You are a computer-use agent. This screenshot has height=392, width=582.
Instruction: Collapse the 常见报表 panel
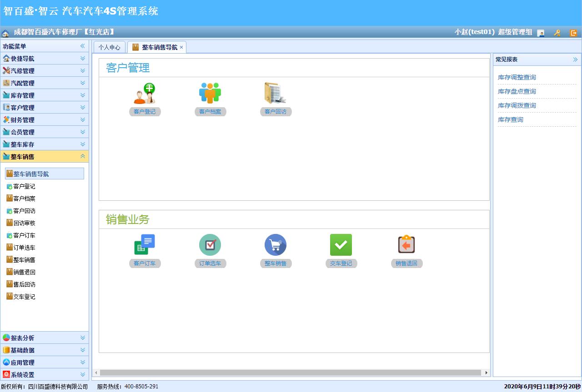click(575, 60)
